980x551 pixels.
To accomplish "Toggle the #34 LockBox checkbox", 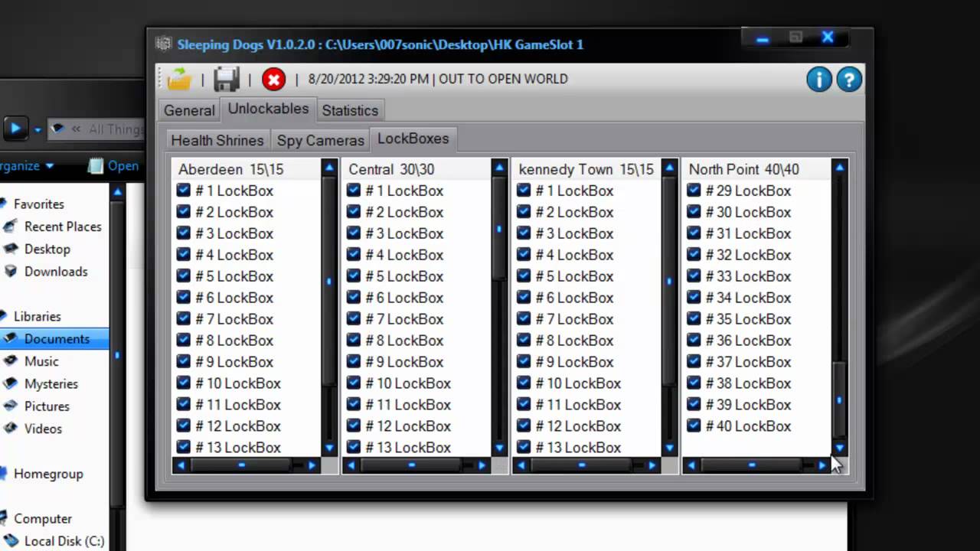I will [x=694, y=298].
